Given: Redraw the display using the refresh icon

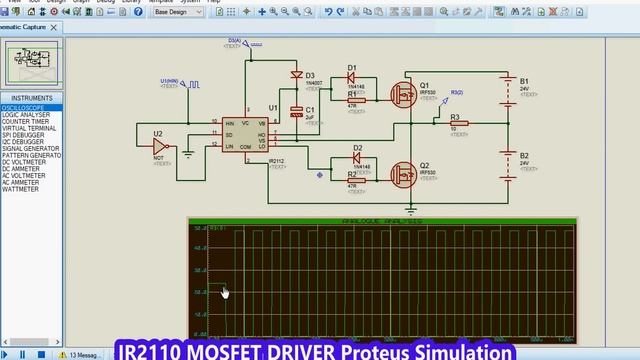Looking at the screenshot, I should point(220,12).
